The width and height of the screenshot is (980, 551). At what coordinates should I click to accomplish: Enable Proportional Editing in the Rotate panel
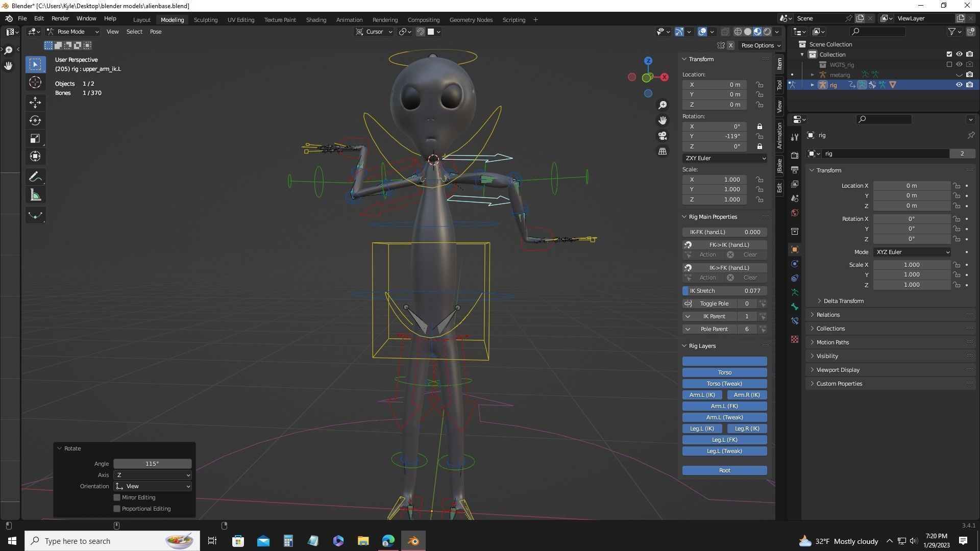116,509
